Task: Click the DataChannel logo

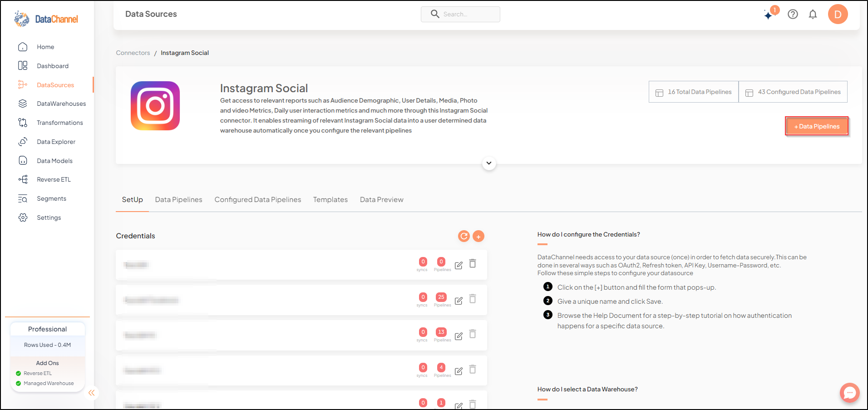Action: click(46, 19)
